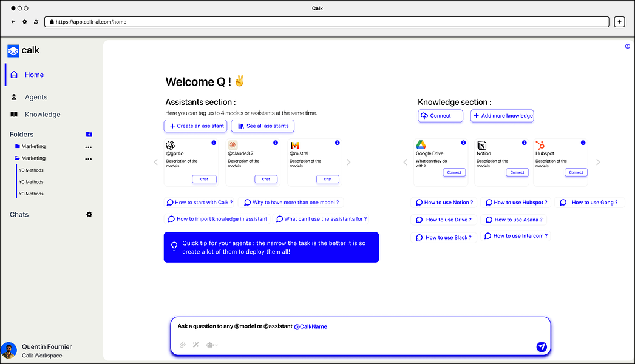Click the new folder icon beside Folders
The image size is (635, 364).
[x=89, y=135]
